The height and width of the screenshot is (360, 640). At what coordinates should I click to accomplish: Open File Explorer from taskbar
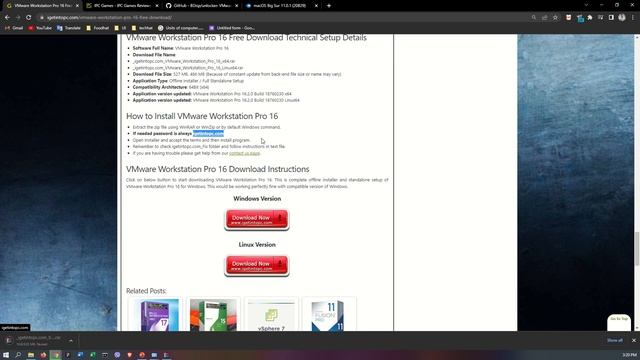(x=31, y=355)
